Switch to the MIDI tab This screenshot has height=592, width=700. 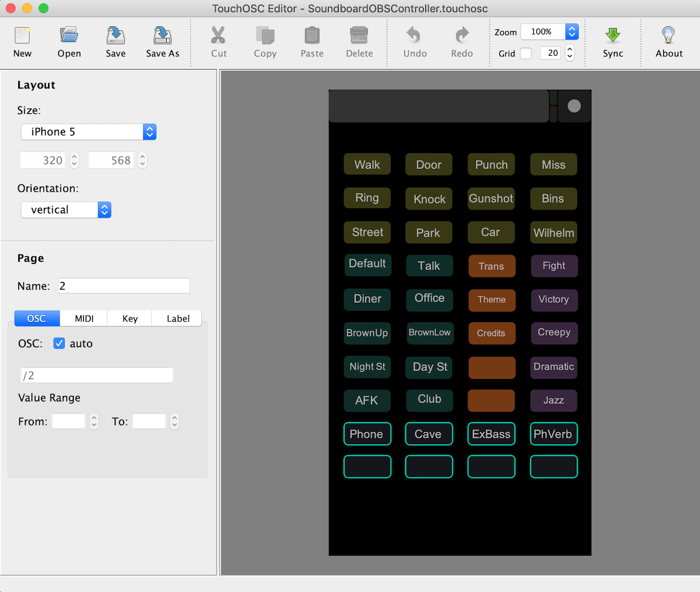click(83, 318)
